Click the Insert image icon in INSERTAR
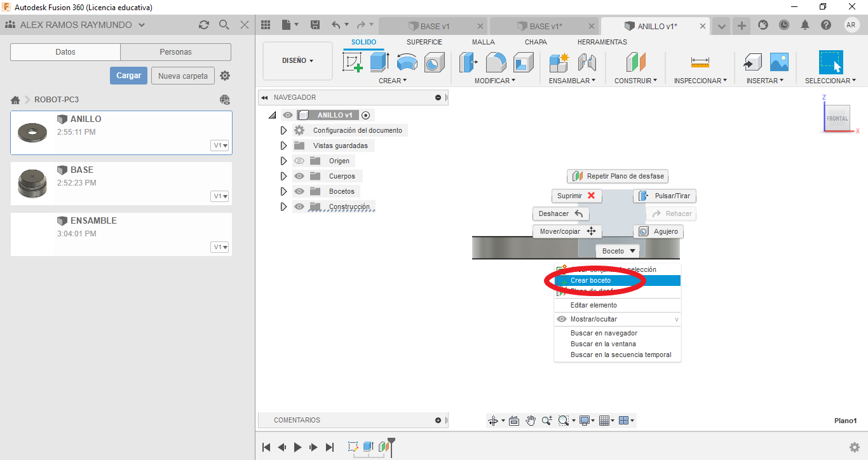Screen dimensions: 868x460 click(779, 62)
